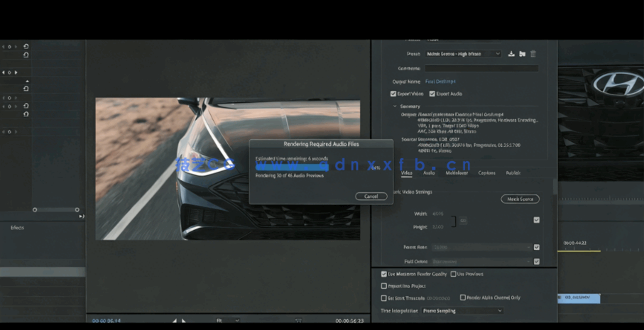Disable Use Maximum Render Quality
The image size is (644, 330).
click(384, 274)
